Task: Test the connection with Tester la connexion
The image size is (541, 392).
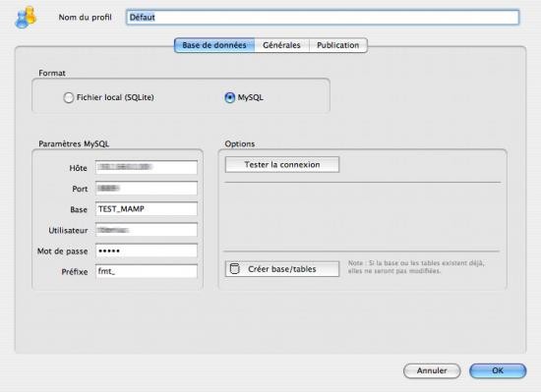Action: 282,165
